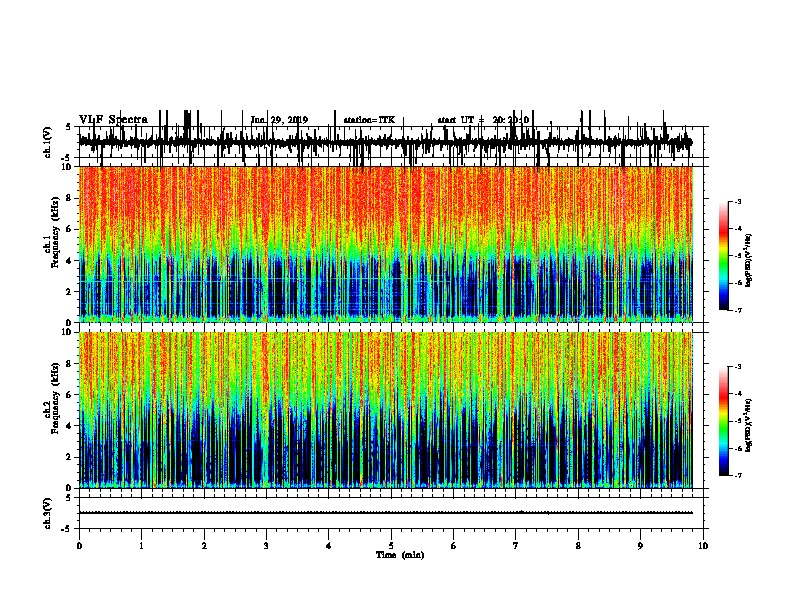Image resolution: width=792 pixels, height=612 pixels.
Task: Click the ch.1 voltage waveform trace panel
Action: [x=391, y=142]
